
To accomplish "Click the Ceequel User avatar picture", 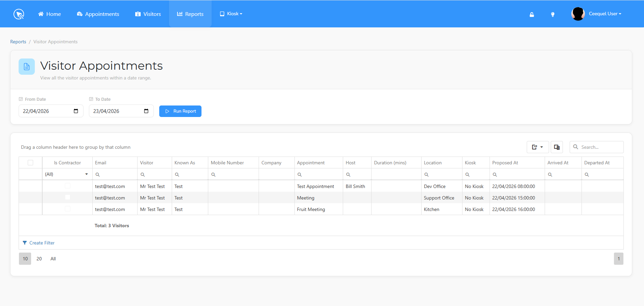I will click(x=578, y=14).
